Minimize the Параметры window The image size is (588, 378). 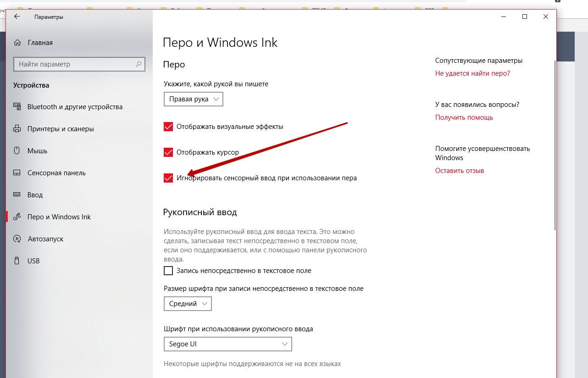coord(504,17)
